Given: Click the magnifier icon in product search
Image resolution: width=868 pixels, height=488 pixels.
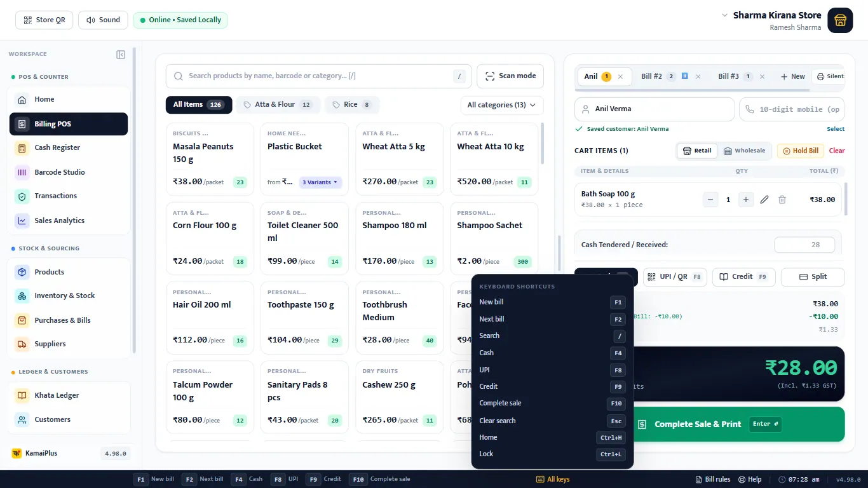Looking at the screenshot, I should pyautogui.click(x=179, y=76).
